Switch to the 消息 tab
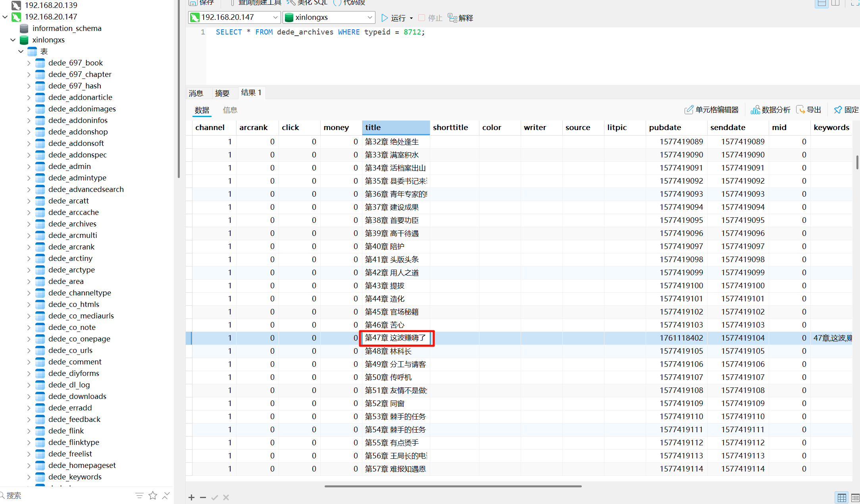Viewport: 860px width, 504px height. [196, 93]
